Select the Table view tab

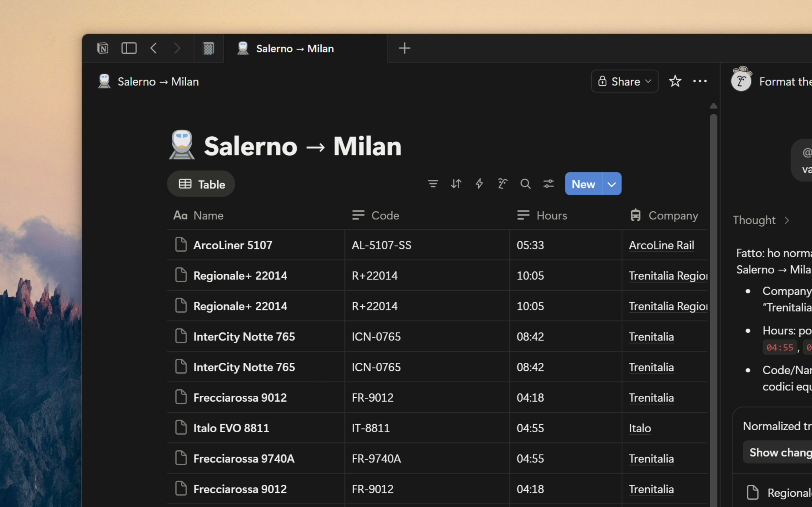coord(201,184)
